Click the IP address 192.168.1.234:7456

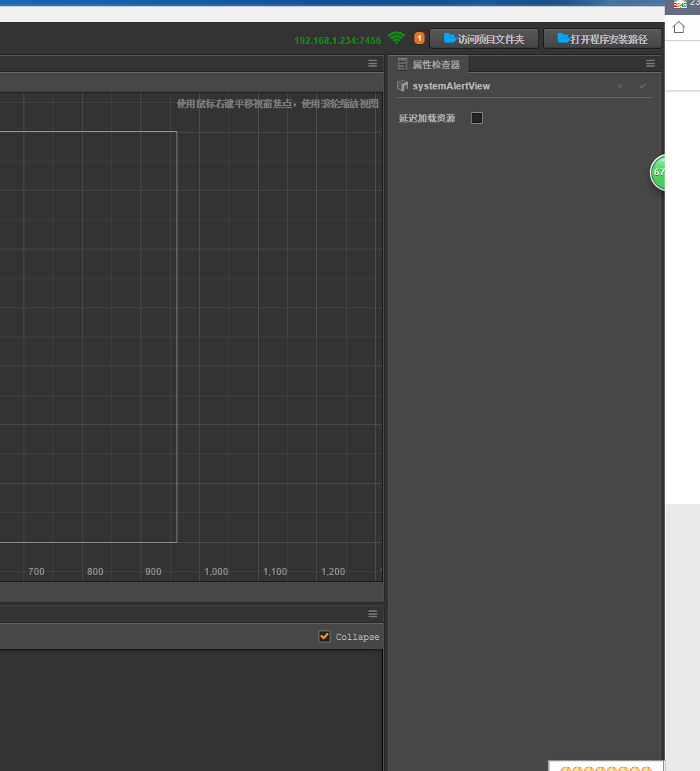(337, 40)
